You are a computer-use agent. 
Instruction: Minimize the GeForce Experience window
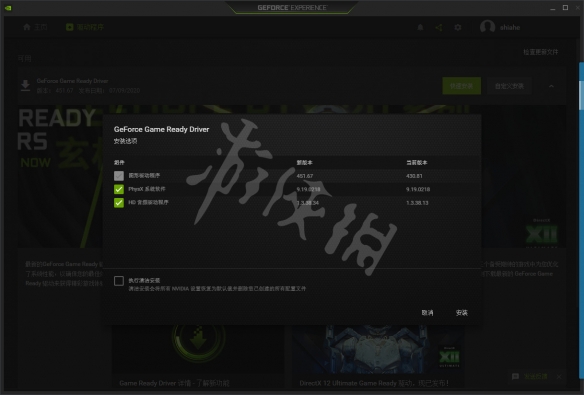coord(553,8)
